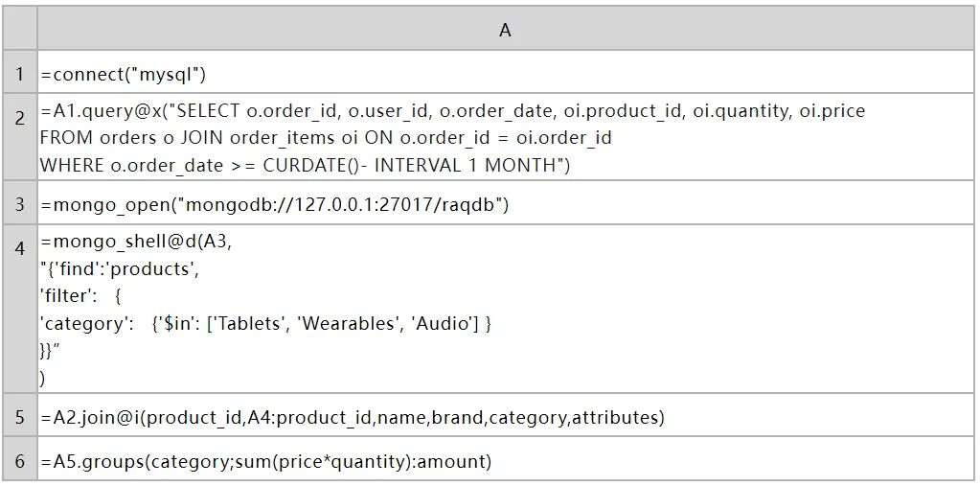The image size is (980, 486).
Task: Select row 1 header
Action: 19,74
